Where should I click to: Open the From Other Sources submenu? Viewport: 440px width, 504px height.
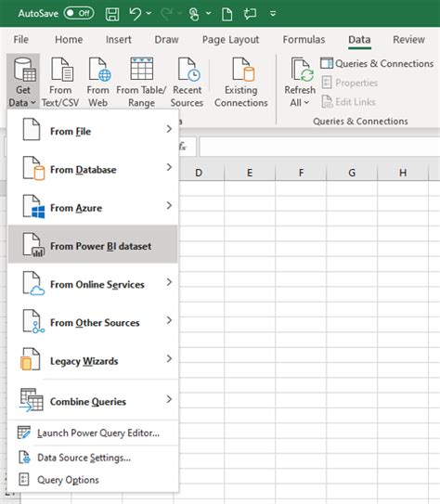click(93, 322)
